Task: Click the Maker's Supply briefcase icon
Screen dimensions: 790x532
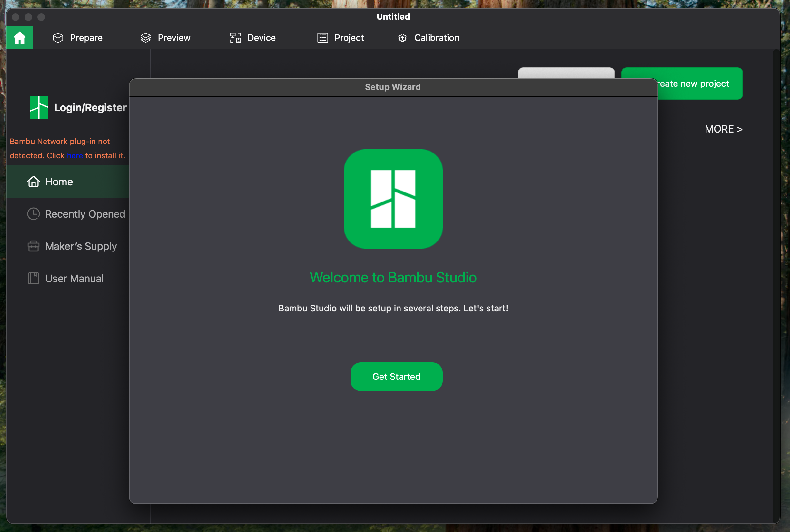Action: click(33, 246)
